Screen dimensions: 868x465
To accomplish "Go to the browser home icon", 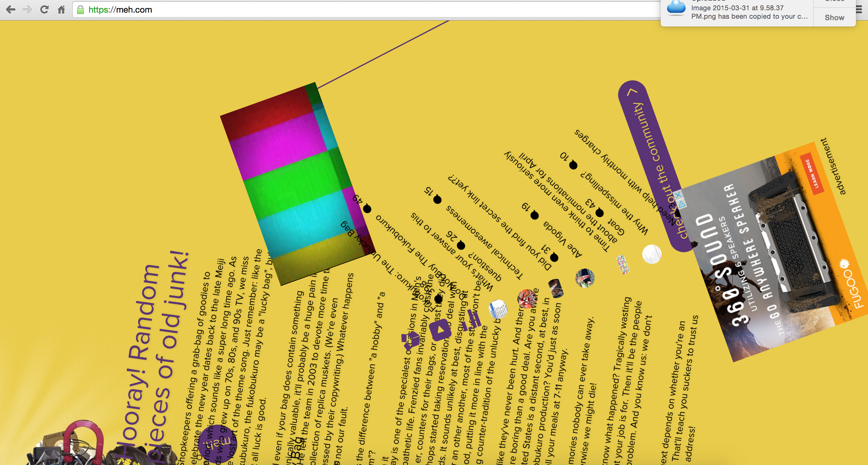I will (61, 9).
